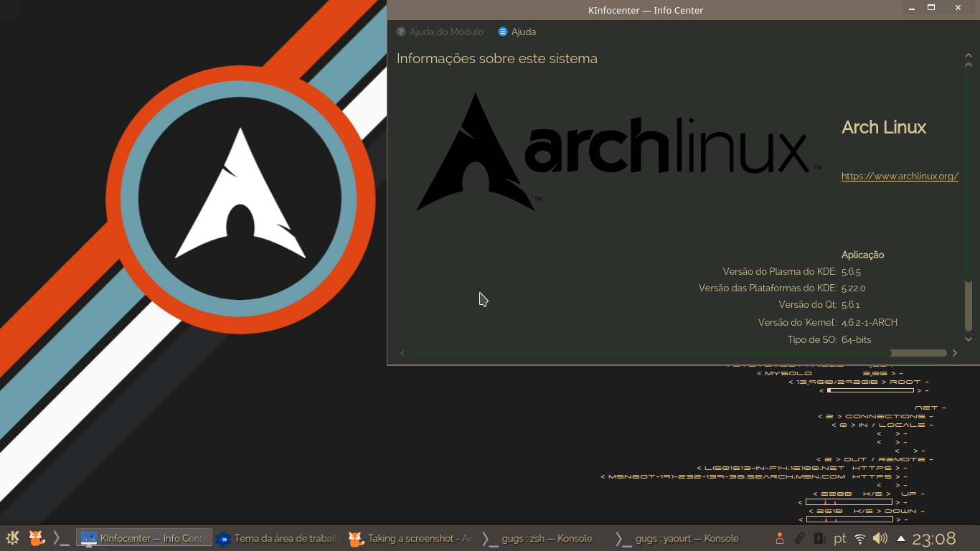
Task: Click the vertical scrollbar up arrow
Action: [969, 56]
